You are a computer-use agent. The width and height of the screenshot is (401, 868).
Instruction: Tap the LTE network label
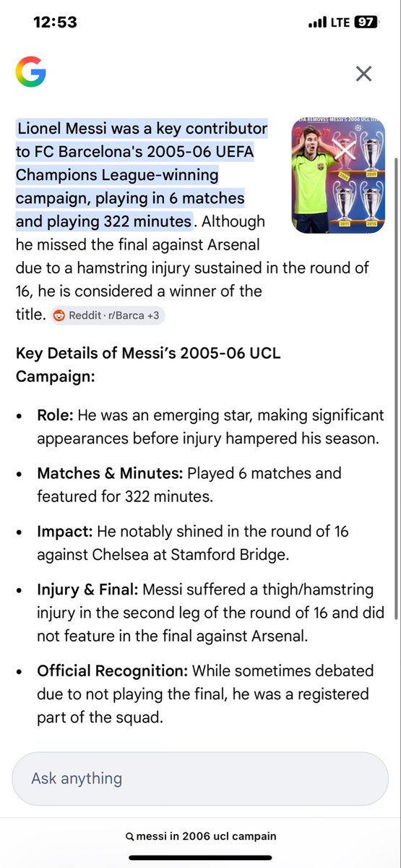(340, 23)
